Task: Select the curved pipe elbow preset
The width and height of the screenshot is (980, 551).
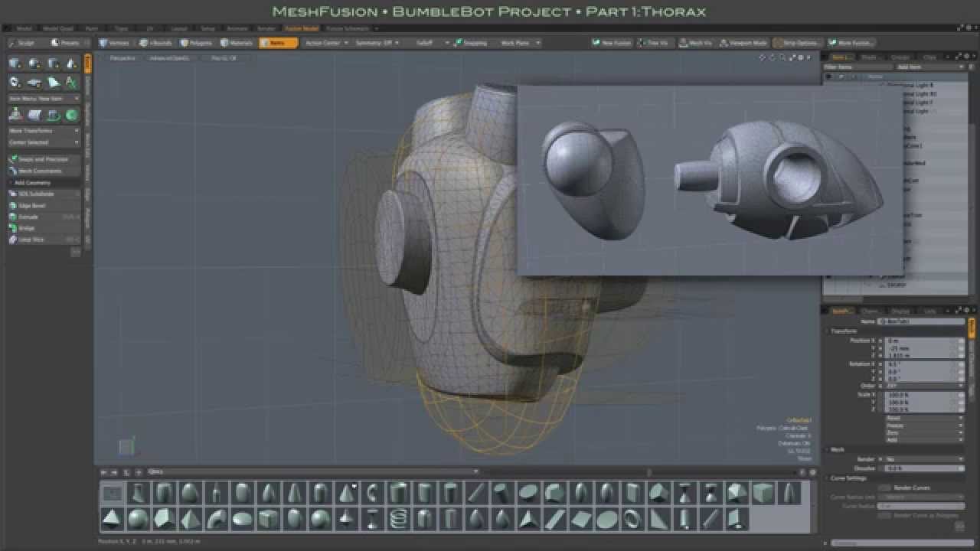Action: coord(216,520)
